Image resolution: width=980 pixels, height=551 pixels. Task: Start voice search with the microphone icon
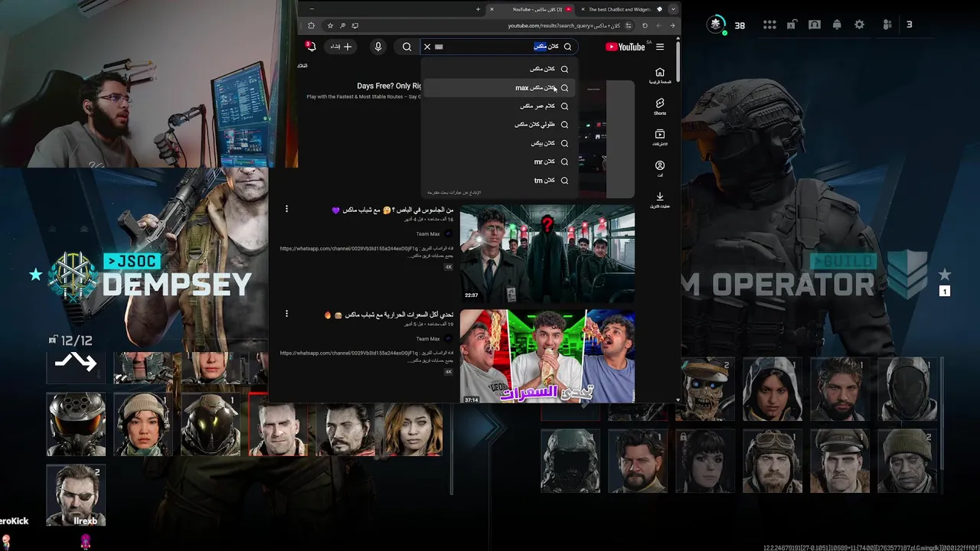[378, 47]
